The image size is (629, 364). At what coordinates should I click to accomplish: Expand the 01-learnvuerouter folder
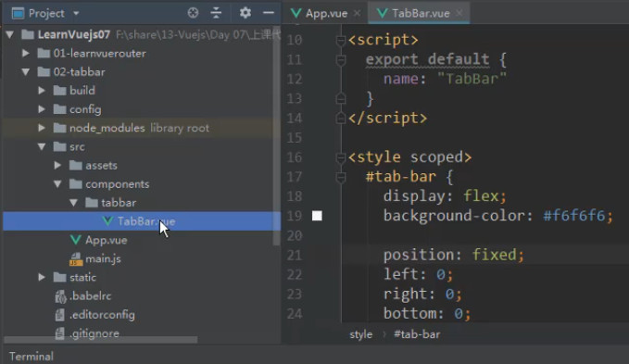26,53
